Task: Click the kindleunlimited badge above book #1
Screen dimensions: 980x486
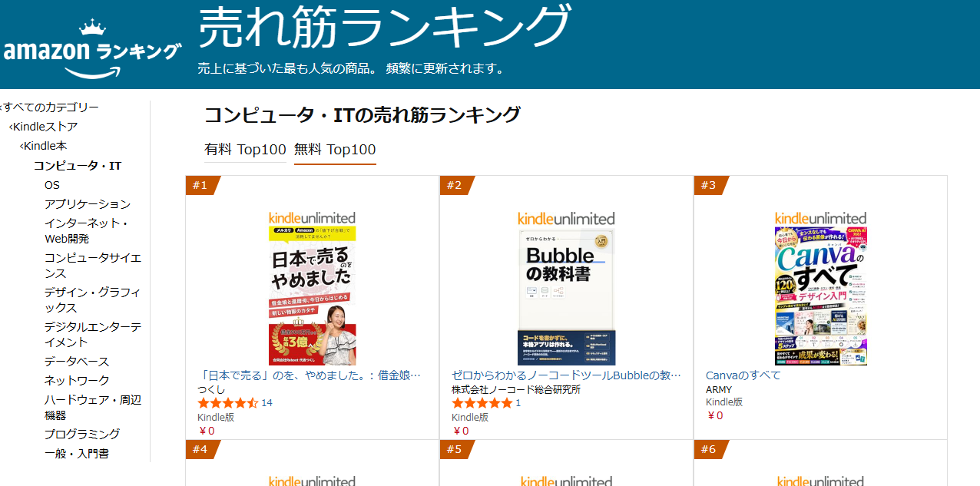Action: click(x=312, y=218)
